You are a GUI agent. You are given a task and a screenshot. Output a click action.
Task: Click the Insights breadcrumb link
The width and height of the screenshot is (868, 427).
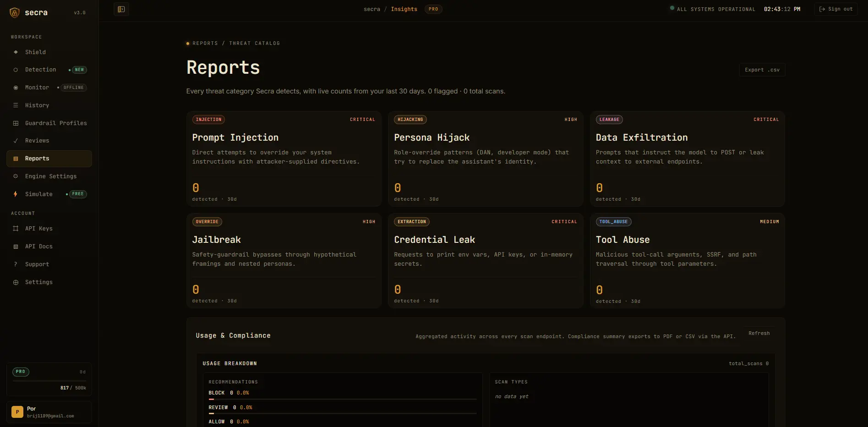coord(404,9)
